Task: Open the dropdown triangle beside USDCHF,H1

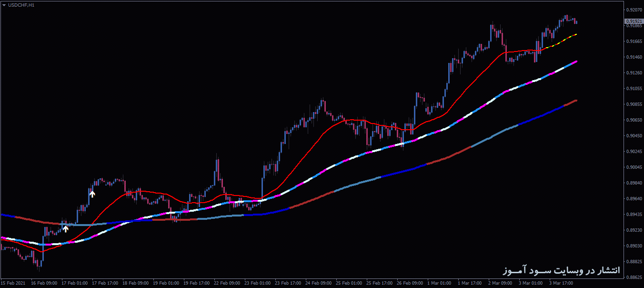Action: pos(4,5)
